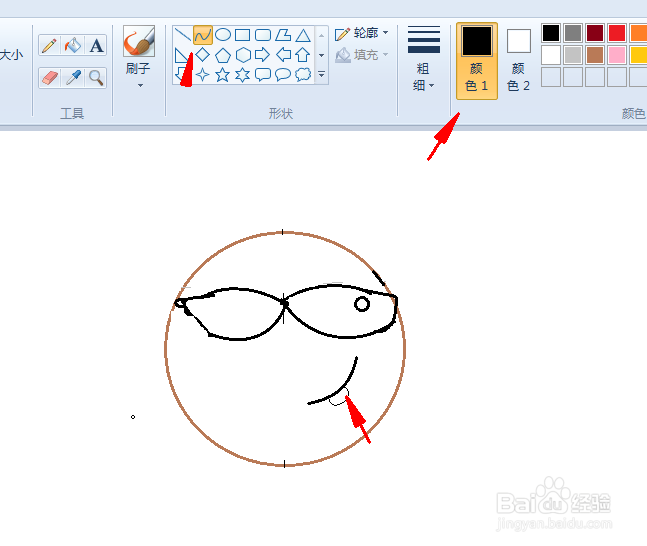Viewport: 647px width, 546px height.
Task: Open the 填充 fill dropdown
Action: [361, 54]
